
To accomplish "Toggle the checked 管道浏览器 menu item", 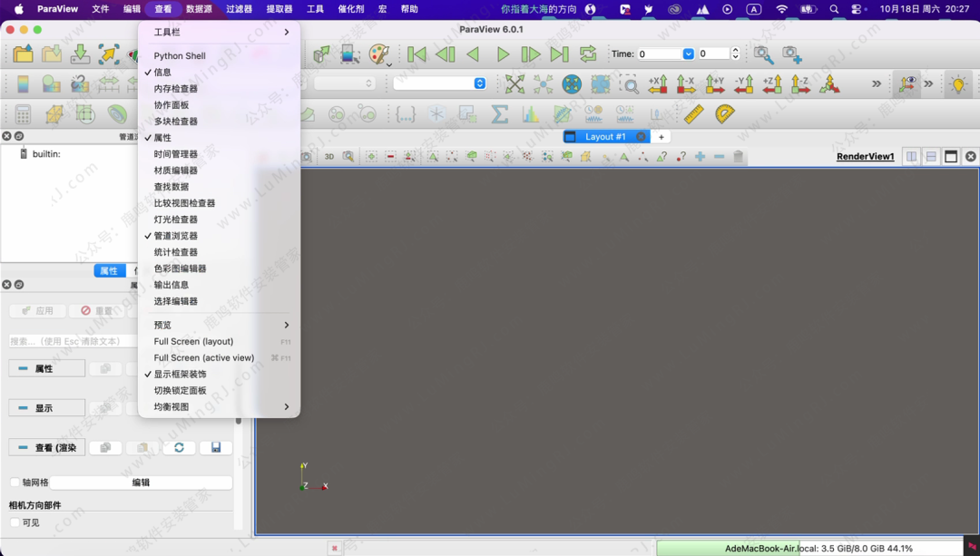I will pos(175,236).
